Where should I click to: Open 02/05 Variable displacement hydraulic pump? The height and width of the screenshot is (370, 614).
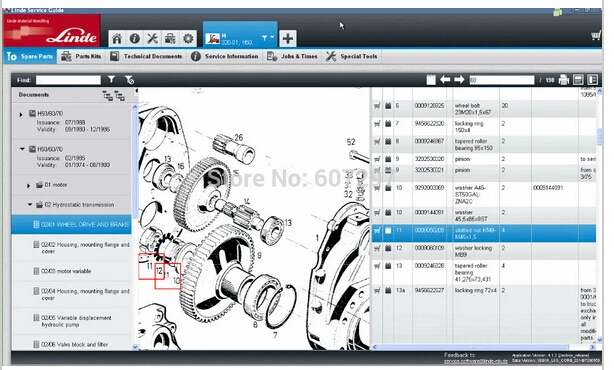72,321
